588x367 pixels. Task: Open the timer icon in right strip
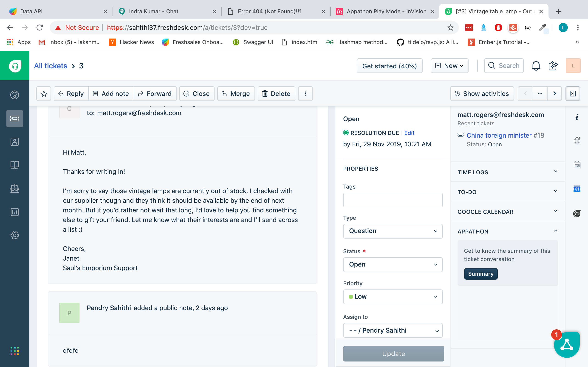tap(577, 141)
